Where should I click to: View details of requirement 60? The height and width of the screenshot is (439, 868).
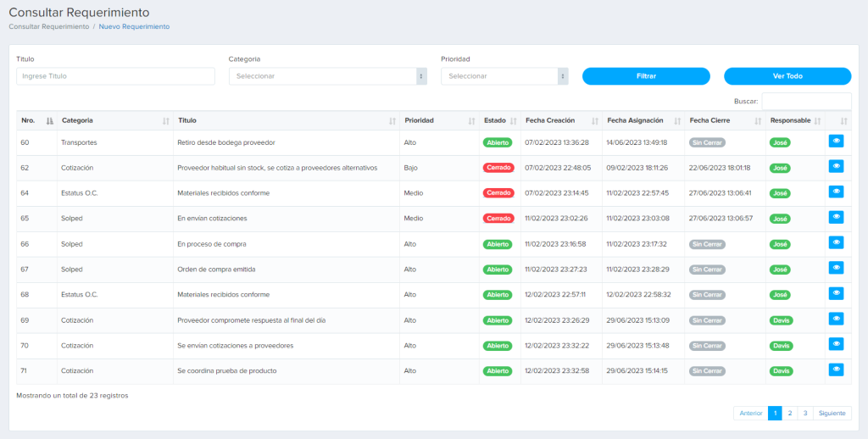tap(836, 142)
